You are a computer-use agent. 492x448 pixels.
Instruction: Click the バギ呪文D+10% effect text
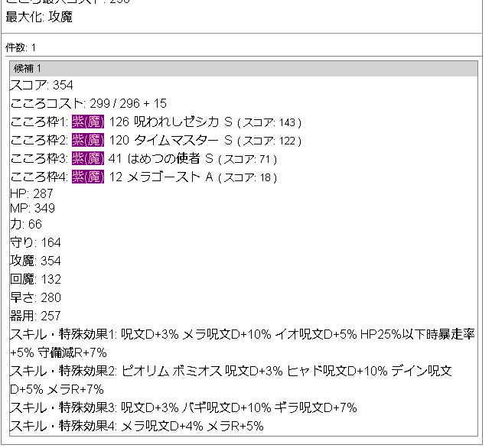(226, 407)
